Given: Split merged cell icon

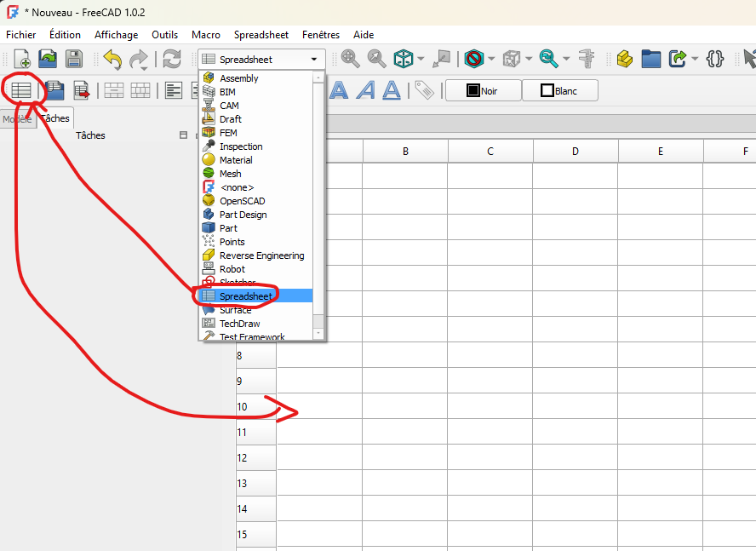Looking at the screenshot, I should [140, 90].
